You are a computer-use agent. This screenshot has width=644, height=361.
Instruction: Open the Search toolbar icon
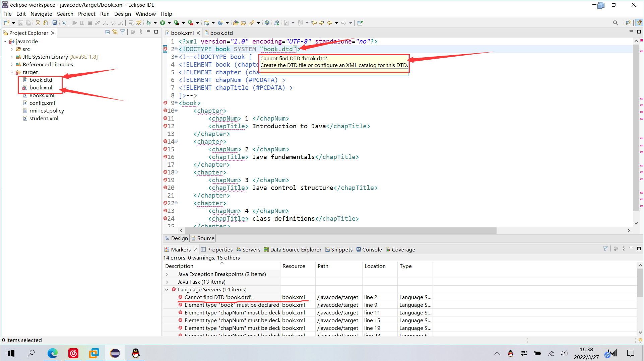pos(616,22)
